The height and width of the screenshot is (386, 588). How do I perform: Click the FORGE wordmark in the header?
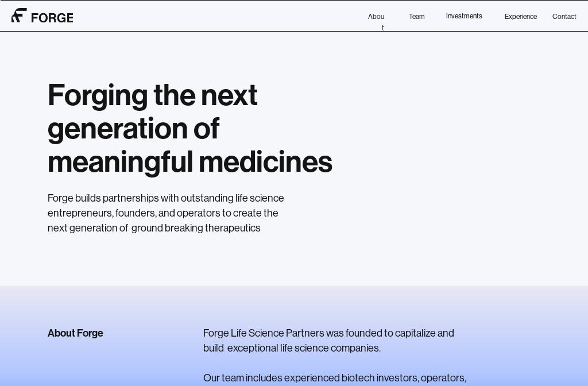[52, 18]
